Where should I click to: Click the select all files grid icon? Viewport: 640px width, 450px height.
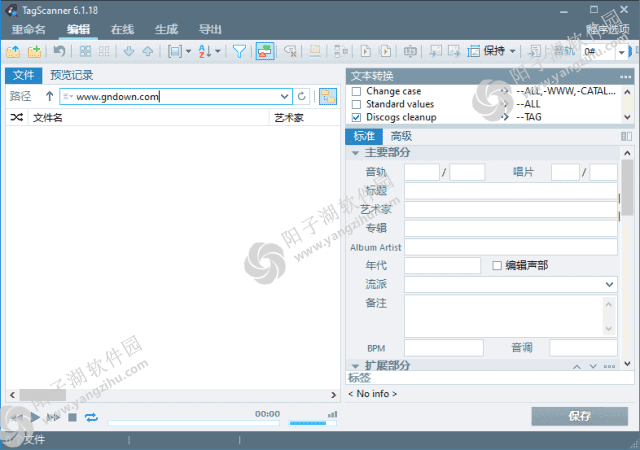click(85, 51)
